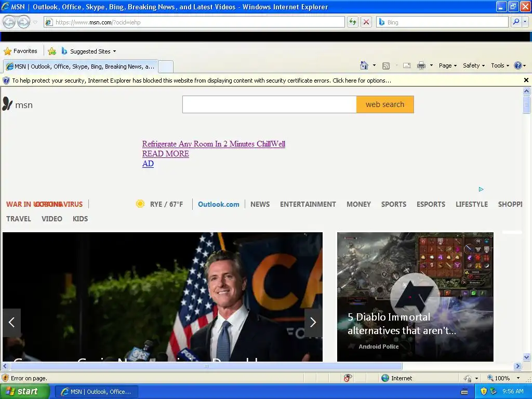Open the Tools menu
Image resolution: width=532 pixels, height=399 pixels.
click(x=500, y=65)
